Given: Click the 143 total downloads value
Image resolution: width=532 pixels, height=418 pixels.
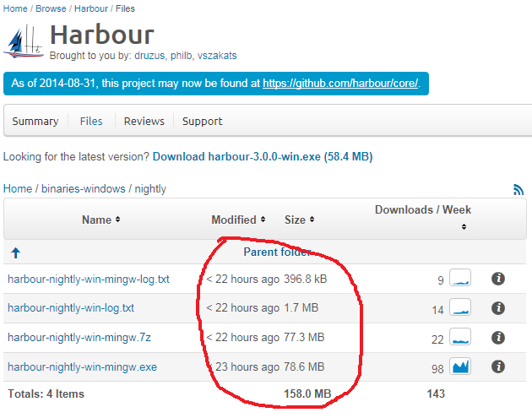Looking at the screenshot, I should [436, 394].
